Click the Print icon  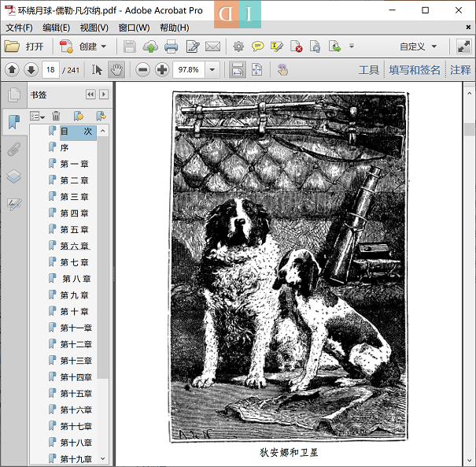tap(172, 46)
